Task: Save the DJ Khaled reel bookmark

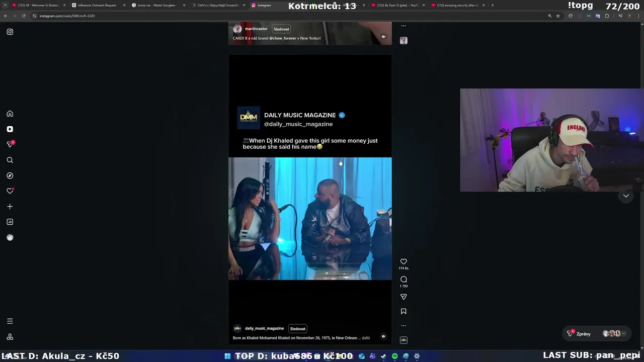Action: coord(404,312)
